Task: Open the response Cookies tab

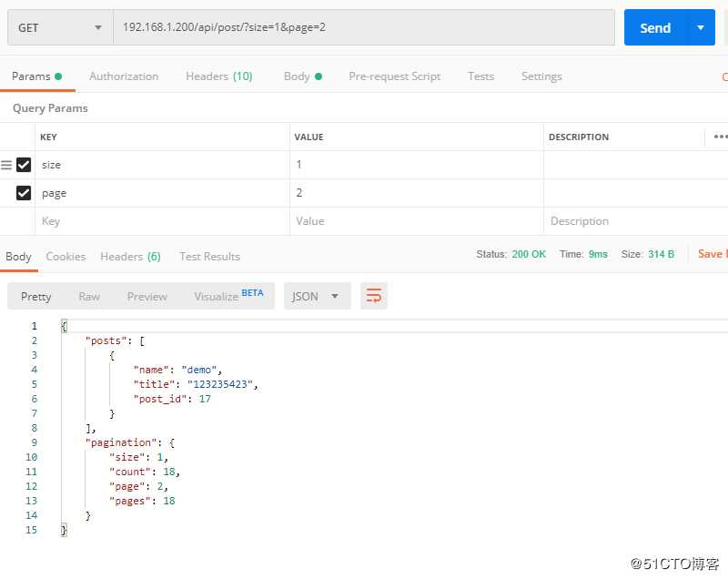Action: [x=66, y=257]
